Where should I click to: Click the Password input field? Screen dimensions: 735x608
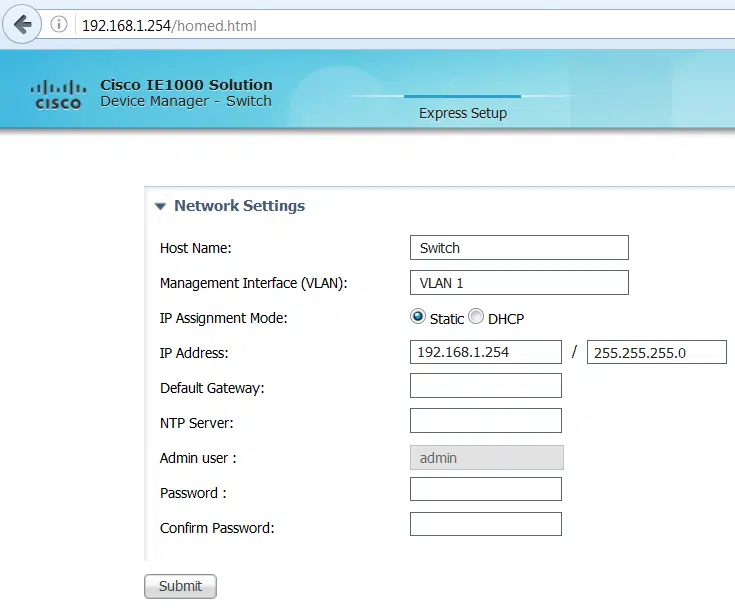[x=486, y=489]
